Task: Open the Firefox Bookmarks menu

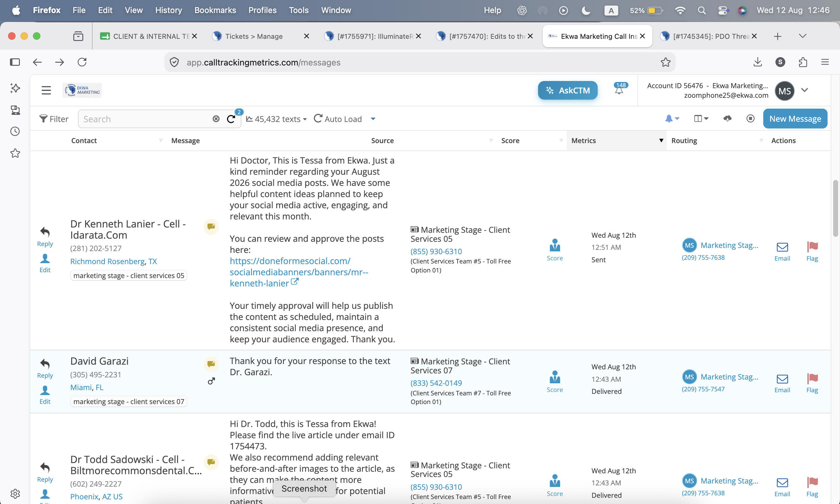Action: (x=215, y=10)
